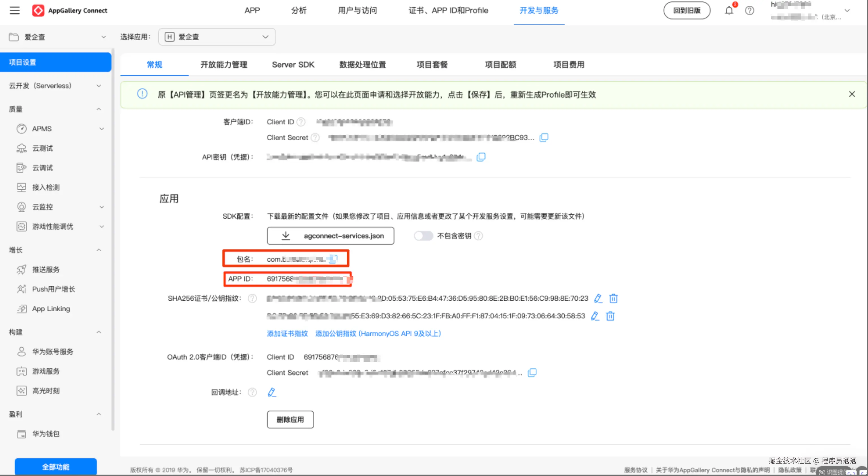This screenshot has height=476, width=868.
Task: Delete the second SHA256 fingerprint
Action: (x=610, y=316)
